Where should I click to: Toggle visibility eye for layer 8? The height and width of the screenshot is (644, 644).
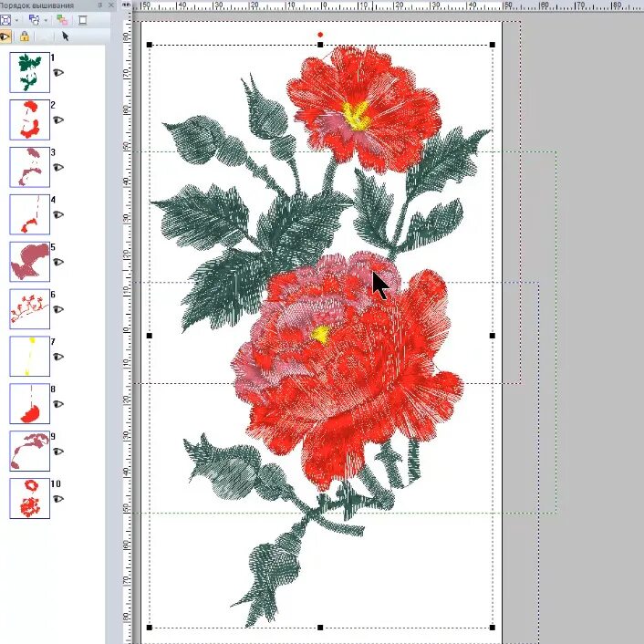(x=58, y=404)
